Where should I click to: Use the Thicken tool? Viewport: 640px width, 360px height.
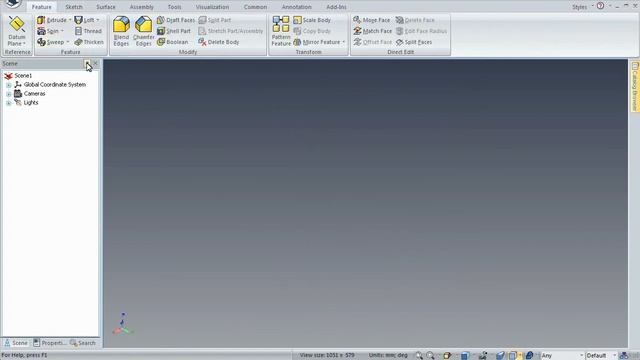pyautogui.click(x=89, y=42)
